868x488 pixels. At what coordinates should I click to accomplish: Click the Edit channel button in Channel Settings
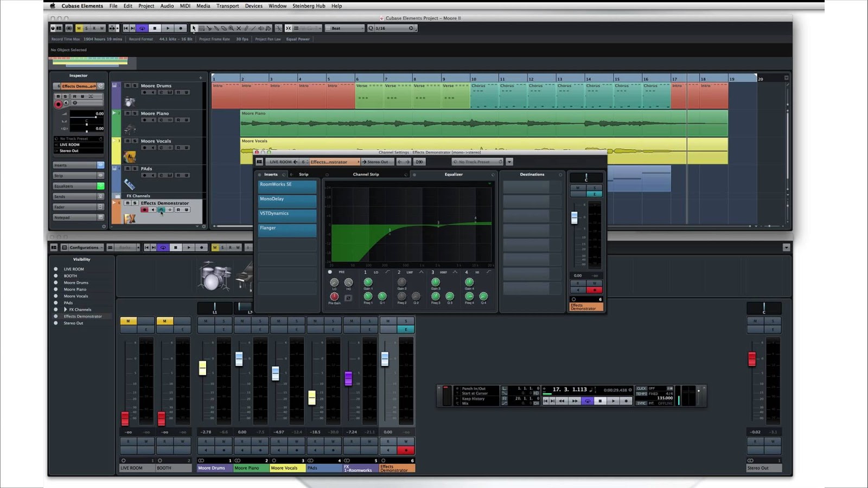pos(595,194)
